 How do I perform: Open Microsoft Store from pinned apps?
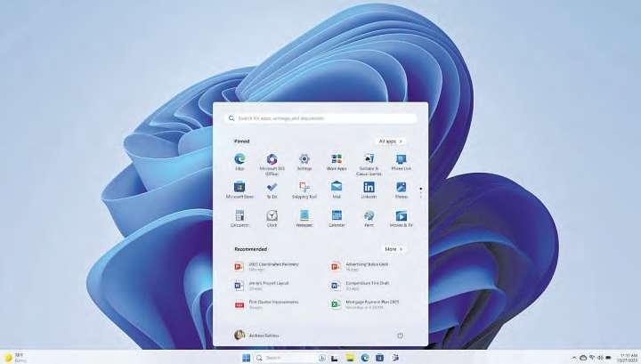click(239, 190)
